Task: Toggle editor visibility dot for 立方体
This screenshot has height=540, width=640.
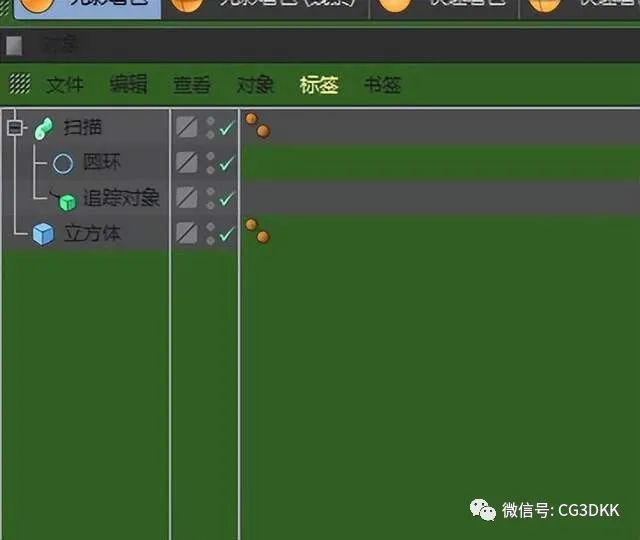Action: [x=211, y=227]
